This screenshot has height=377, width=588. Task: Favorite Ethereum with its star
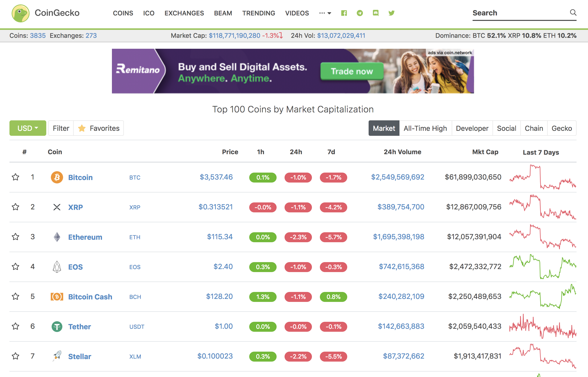(x=15, y=237)
